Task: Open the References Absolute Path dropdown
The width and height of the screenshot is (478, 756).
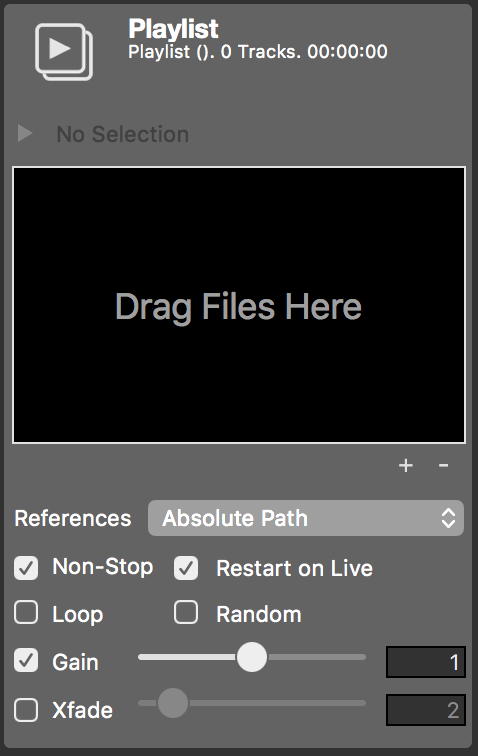Action: click(x=306, y=518)
